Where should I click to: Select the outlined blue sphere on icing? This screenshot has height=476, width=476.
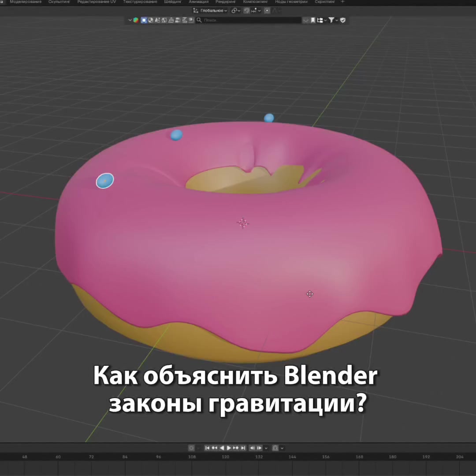(105, 181)
